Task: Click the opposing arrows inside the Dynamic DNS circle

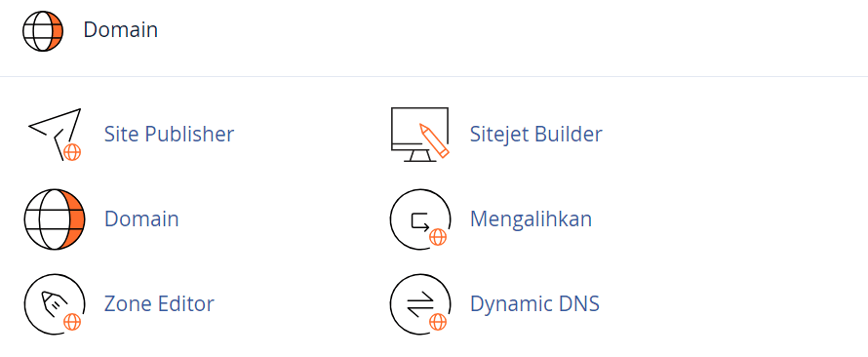Action: [x=419, y=304]
